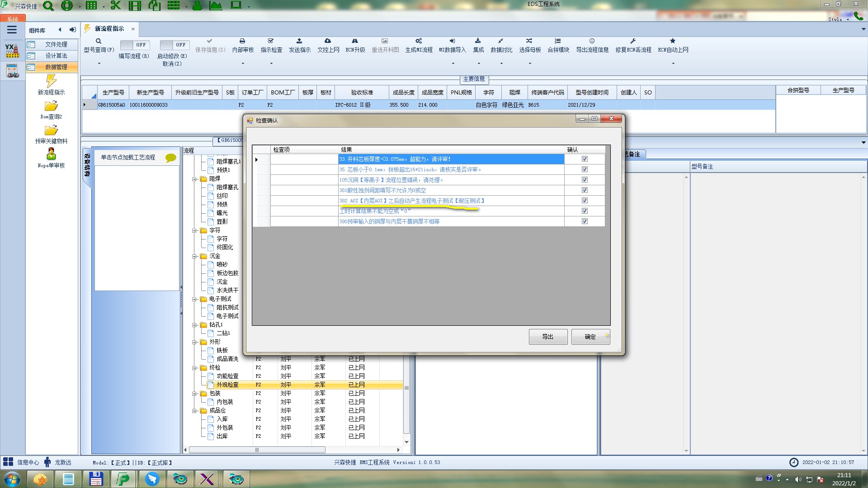The image size is (868, 488).
Task: Toggle the 启动修改 OFF switch
Action: [173, 45]
